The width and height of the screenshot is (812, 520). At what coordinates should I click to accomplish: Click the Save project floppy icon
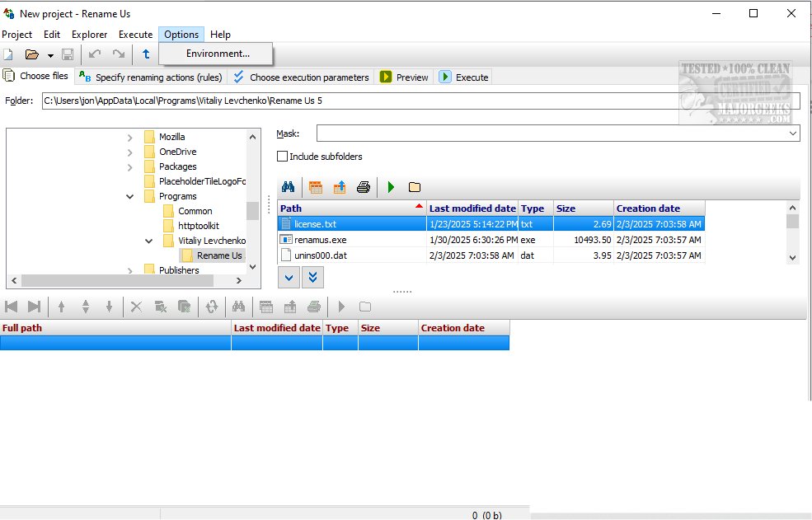point(68,54)
